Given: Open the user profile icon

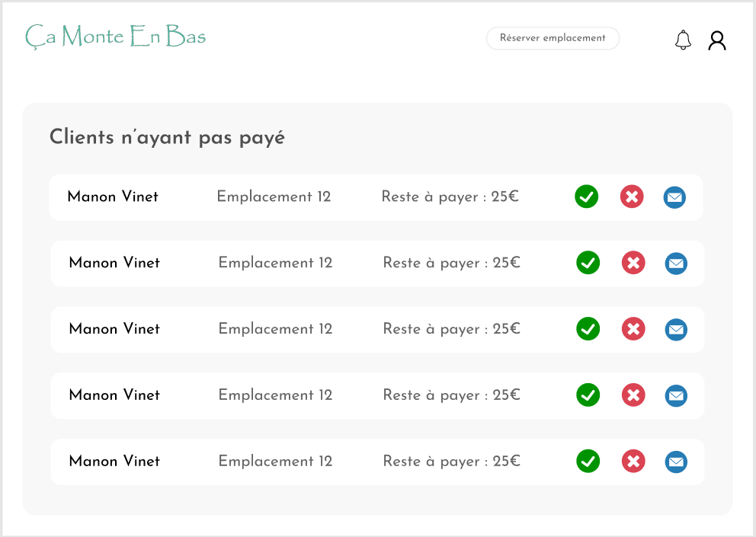Looking at the screenshot, I should (716, 40).
